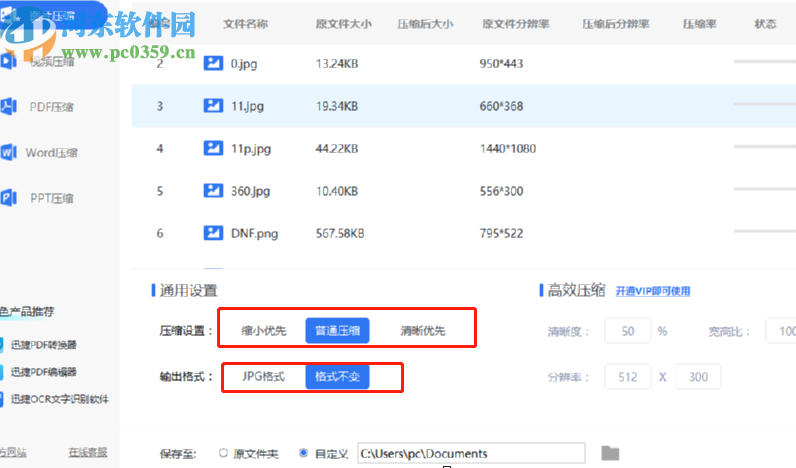Open the Word压缩 sidebar icon
Image resolution: width=796 pixels, height=468 pixels.
pos(9,152)
